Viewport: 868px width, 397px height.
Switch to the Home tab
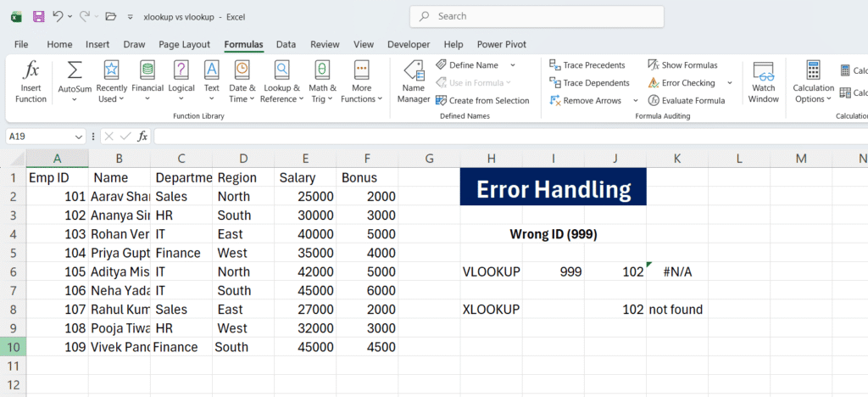point(60,44)
